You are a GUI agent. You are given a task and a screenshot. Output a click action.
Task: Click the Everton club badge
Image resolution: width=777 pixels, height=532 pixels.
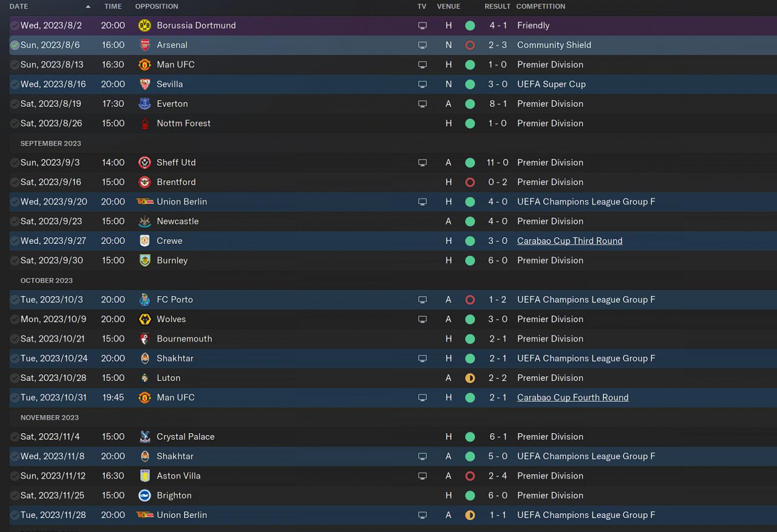[x=144, y=104]
